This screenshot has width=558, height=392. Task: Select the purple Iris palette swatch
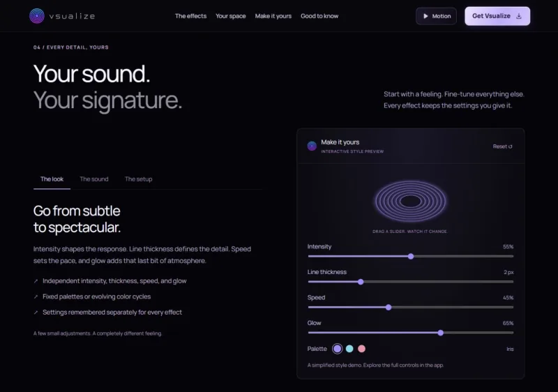point(338,349)
